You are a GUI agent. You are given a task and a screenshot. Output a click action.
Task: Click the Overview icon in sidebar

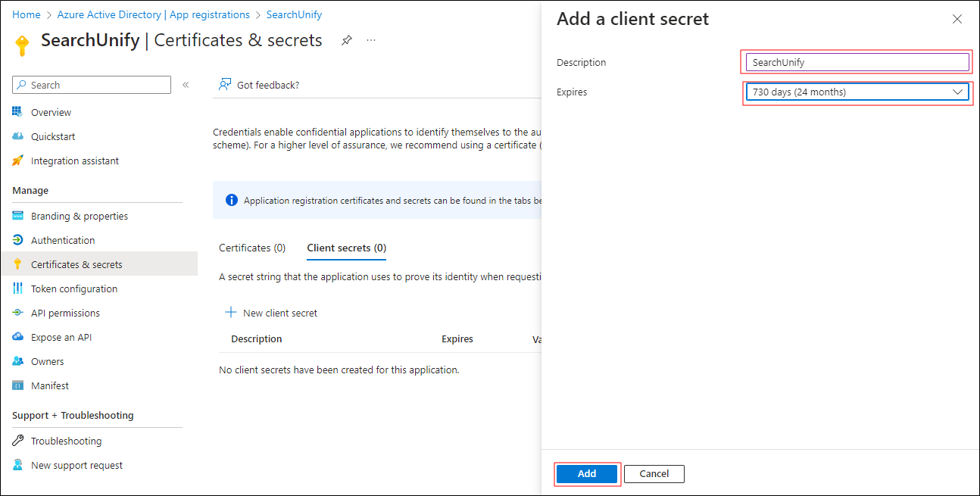[x=17, y=112]
